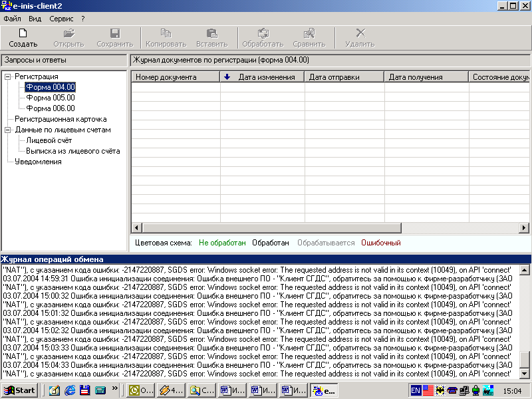This screenshot has height=399, width=532.
Task: Click the Сохранить (Save) toolbar icon
Action: [x=114, y=33]
